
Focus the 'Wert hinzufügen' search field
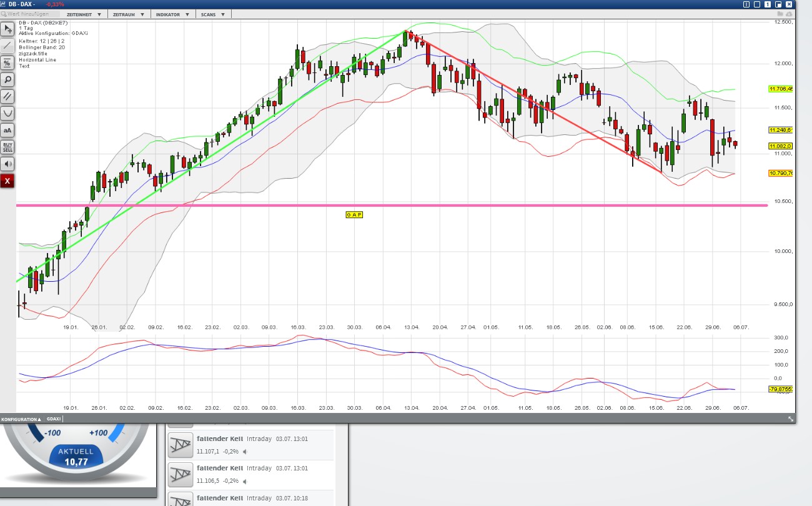[x=31, y=14]
